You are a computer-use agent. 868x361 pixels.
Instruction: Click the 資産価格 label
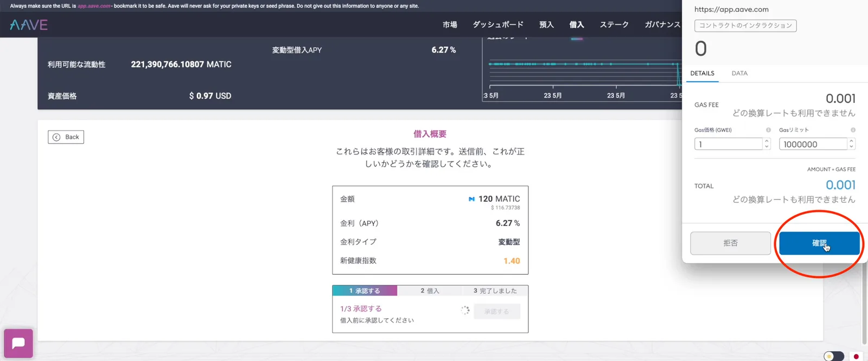(62, 96)
